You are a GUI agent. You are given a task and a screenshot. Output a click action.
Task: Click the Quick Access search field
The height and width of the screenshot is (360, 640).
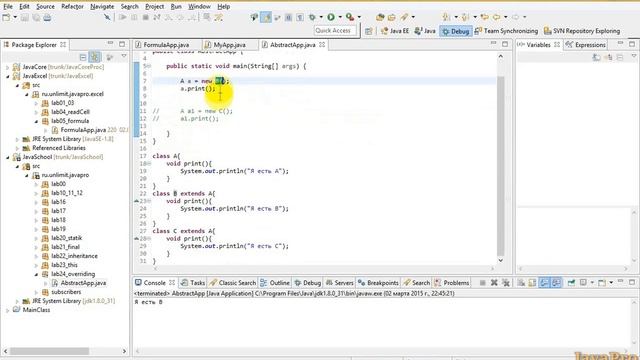pos(335,31)
